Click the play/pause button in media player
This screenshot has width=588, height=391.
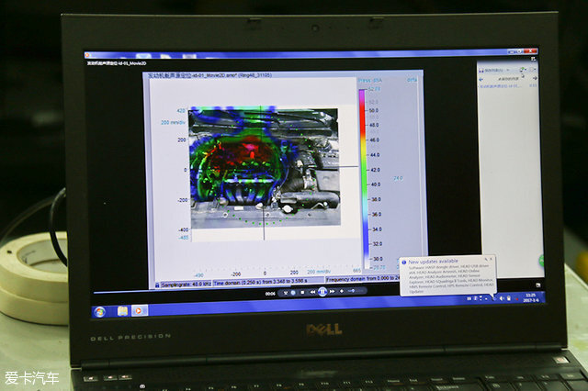322,292
